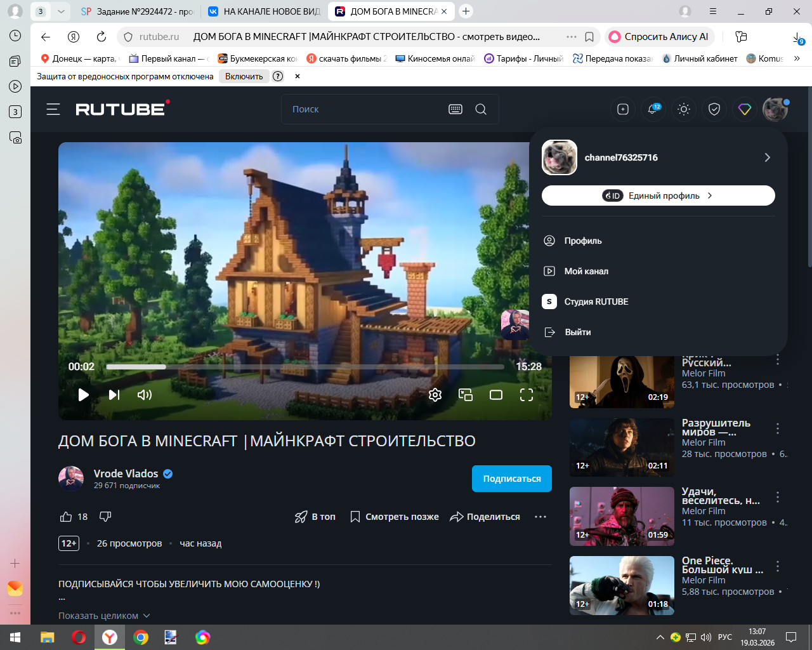Play the video

coord(83,395)
